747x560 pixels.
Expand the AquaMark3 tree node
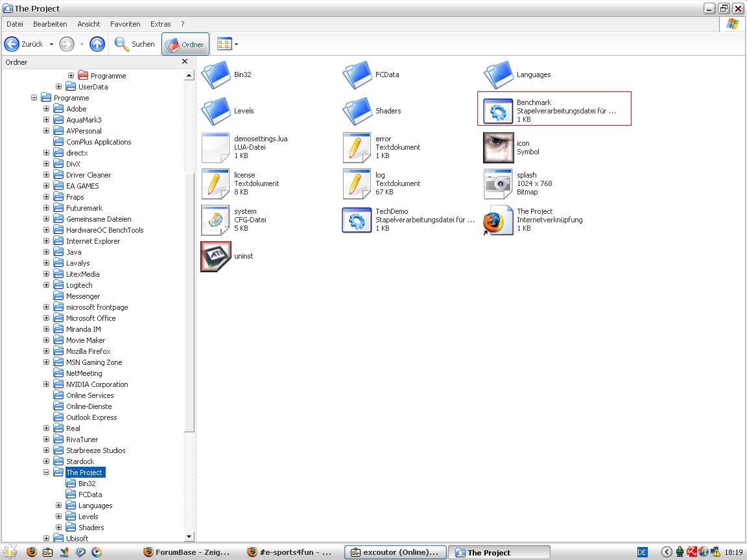click(46, 119)
